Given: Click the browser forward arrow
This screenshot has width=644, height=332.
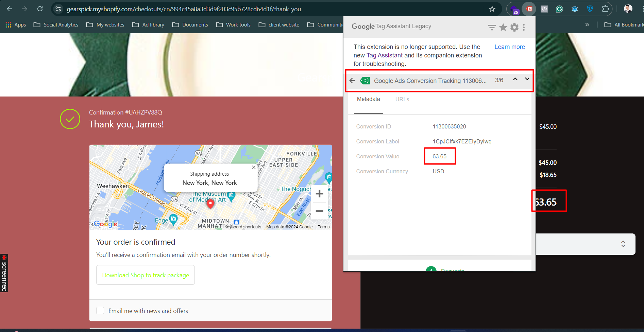Looking at the screenshot, I should click(x=24, y=9).
